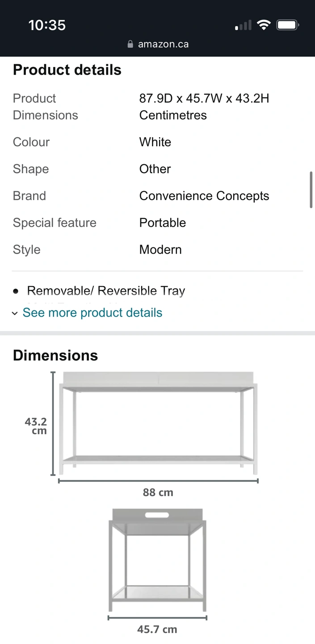Tap the 10:35 clock in status bar
The width and height of the screenshot is (315, 644).
tap(47, 25)
